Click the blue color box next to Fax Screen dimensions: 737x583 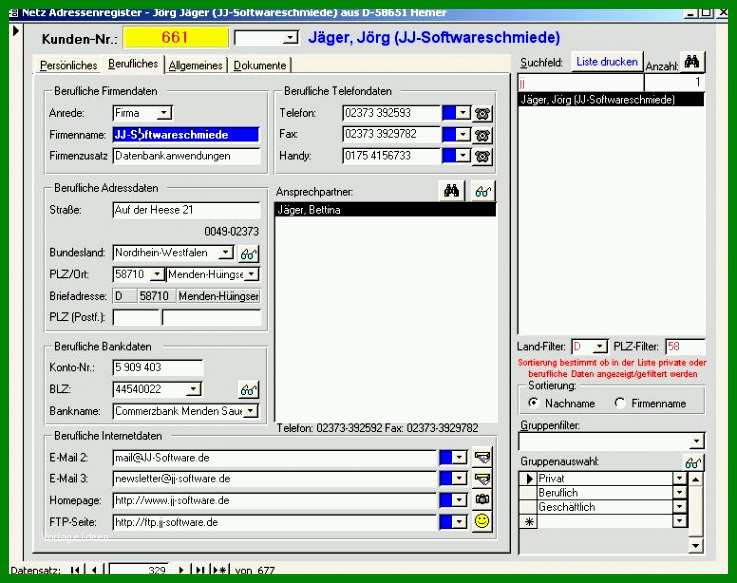(x=449, y=134)
